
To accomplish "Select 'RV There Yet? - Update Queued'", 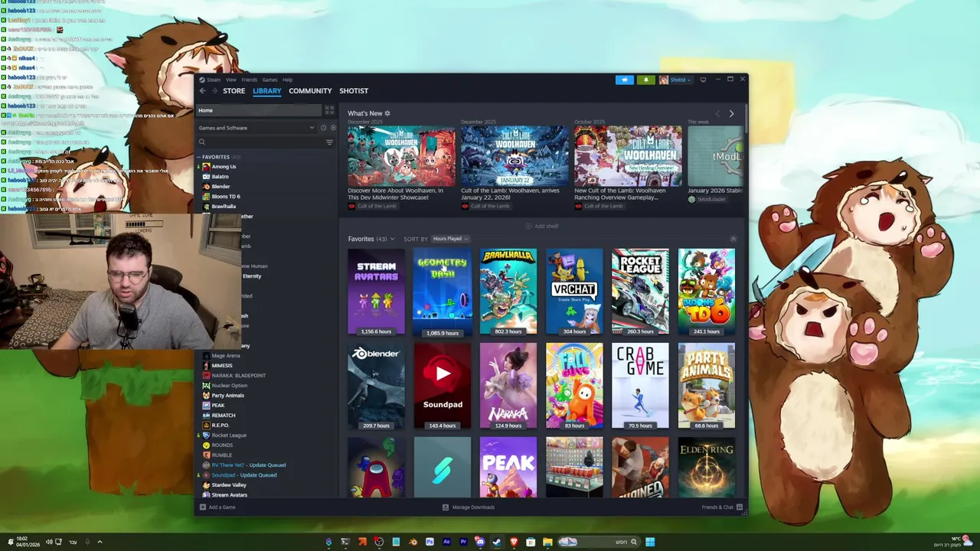I will tap(248, 465).
